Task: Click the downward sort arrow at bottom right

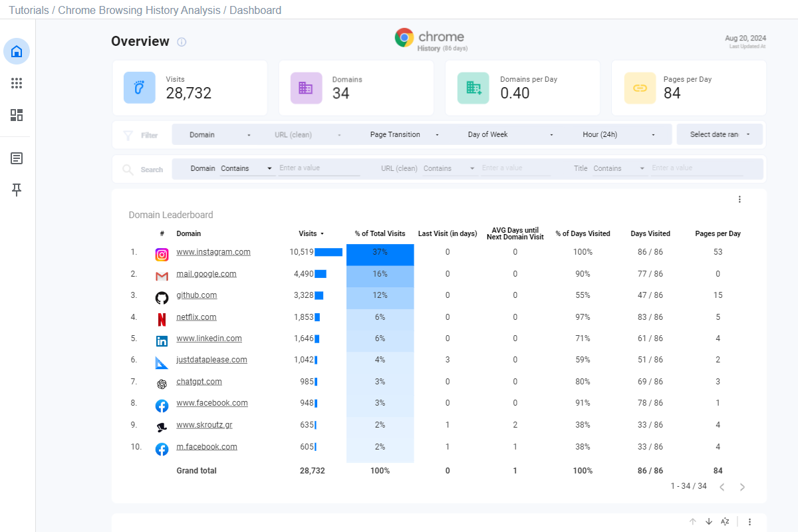Action: (708, 521)
